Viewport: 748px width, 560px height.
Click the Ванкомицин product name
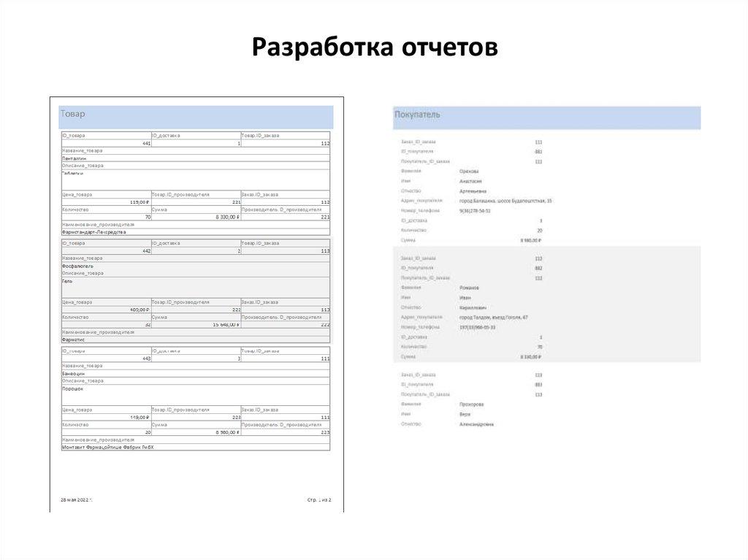click(x=75, y=372)
